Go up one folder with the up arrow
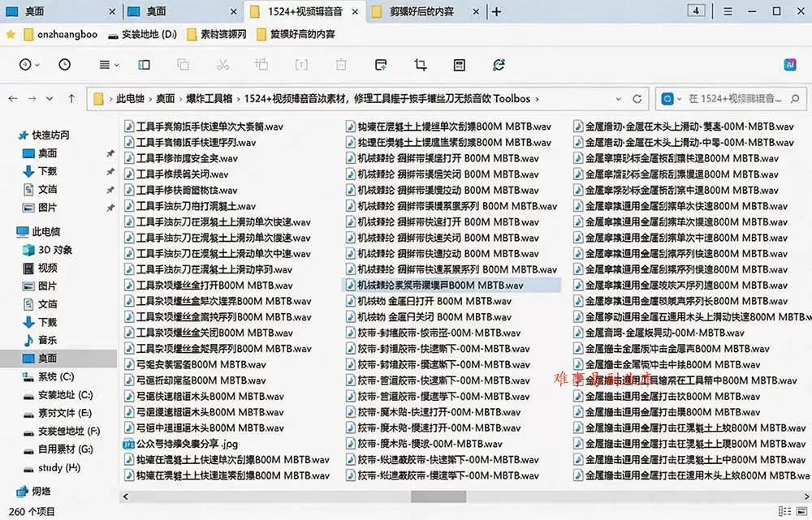 (x=71, y=98)
